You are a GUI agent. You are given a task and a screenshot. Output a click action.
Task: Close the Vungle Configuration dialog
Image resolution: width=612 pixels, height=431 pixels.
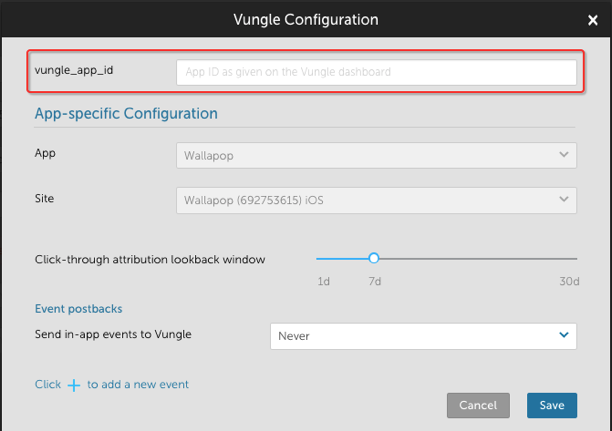[592, 19]
